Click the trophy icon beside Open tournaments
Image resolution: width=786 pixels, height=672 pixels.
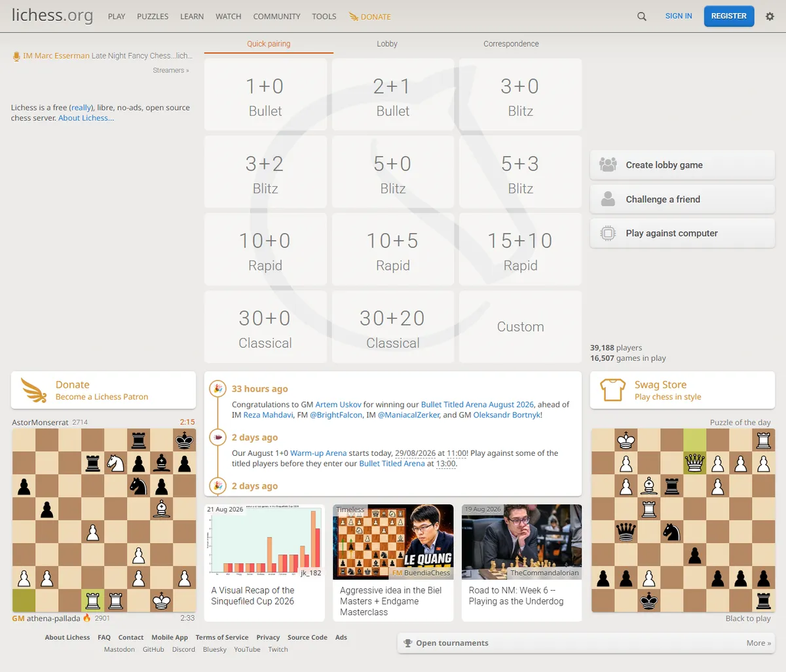408,643
